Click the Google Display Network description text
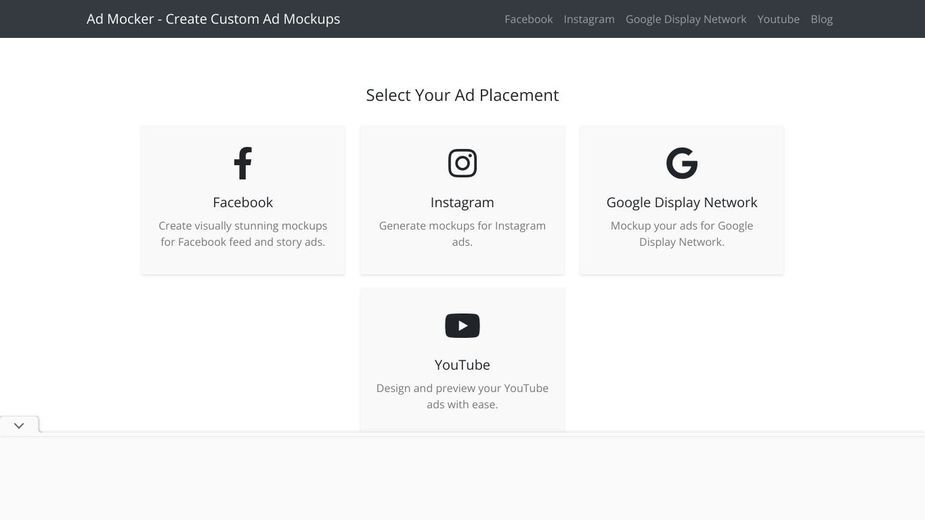The height and width of the screenshot is (520, 925). (x=681, y=234)
